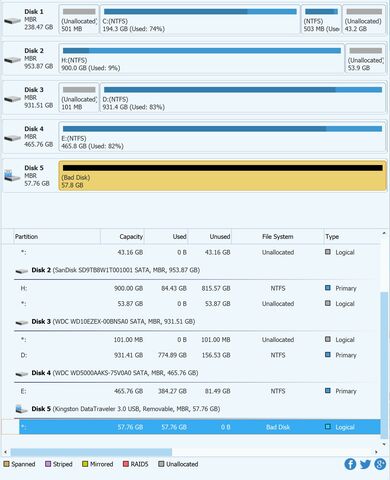Viewport: 390px width, 480px height.
Task: Sort by the File System column header
Action: [x=278, y=237]
